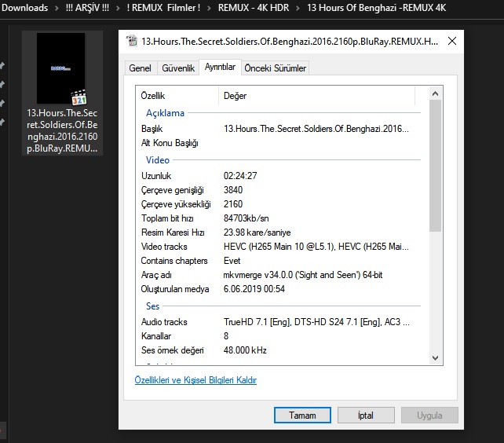504x443 pixels.
Task: Switch to the Güvenlik tab
Action: click(178, 68)
